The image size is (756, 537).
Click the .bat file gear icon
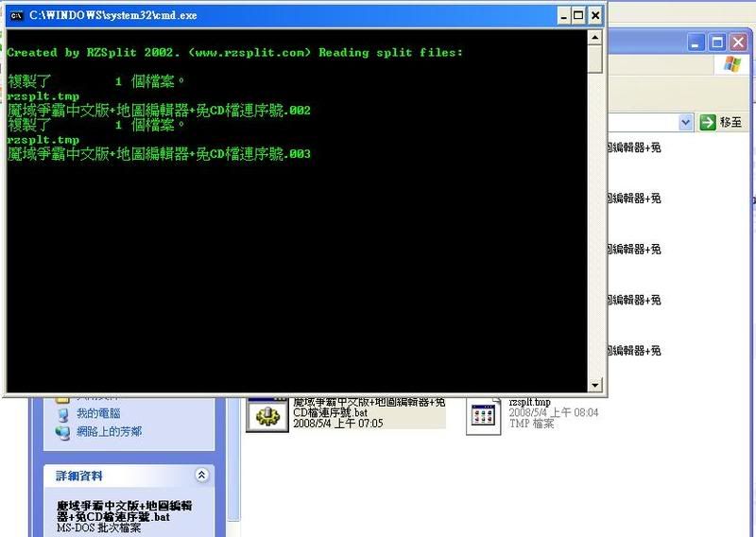click(x=267, y=415)
